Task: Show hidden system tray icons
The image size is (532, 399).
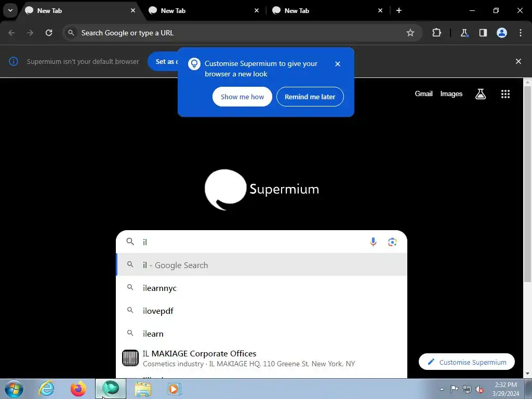Action: tap(442, 389)
